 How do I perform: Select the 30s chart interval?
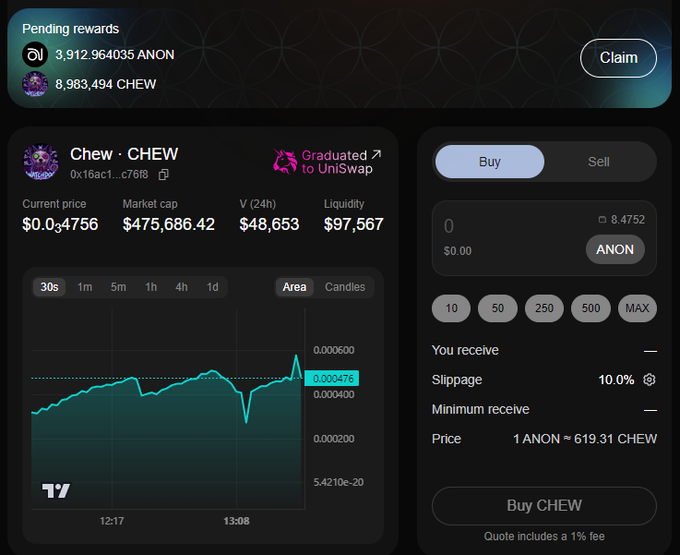click(x=49, y=287)
